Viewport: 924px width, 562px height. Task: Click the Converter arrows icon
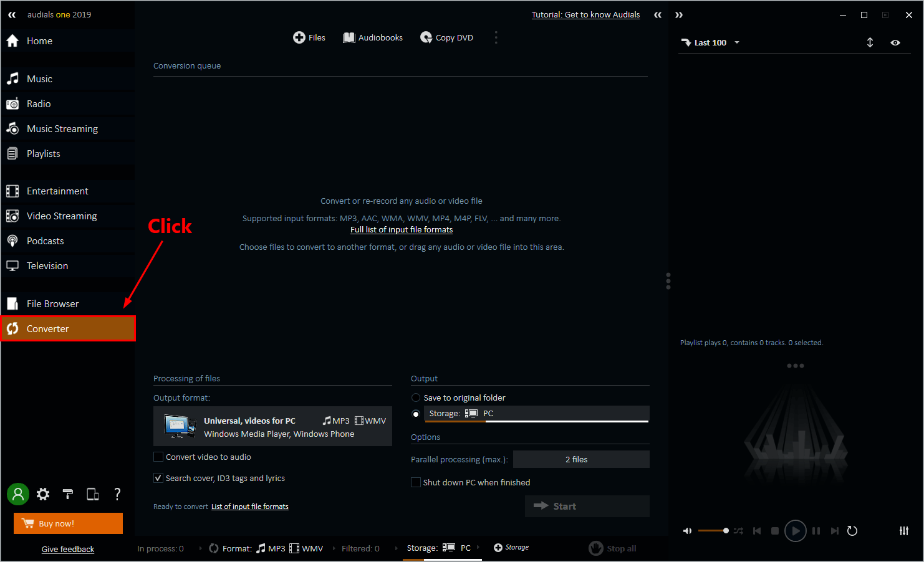click(12, 328)
